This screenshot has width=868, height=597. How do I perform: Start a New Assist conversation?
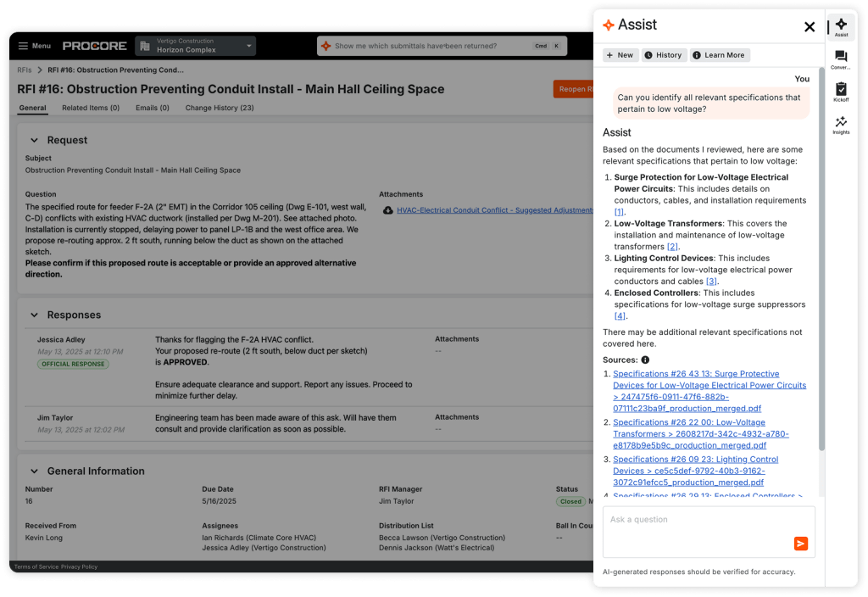click(620, 55)
